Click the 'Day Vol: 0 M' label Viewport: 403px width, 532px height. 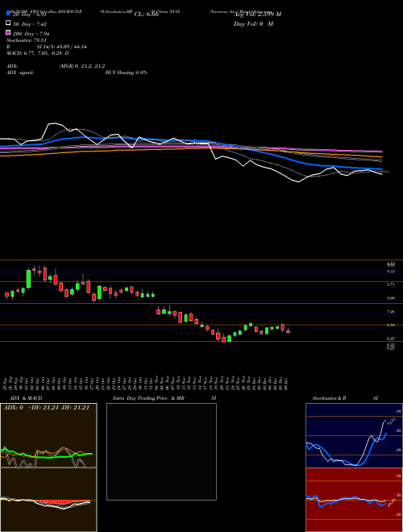(253, 23)
